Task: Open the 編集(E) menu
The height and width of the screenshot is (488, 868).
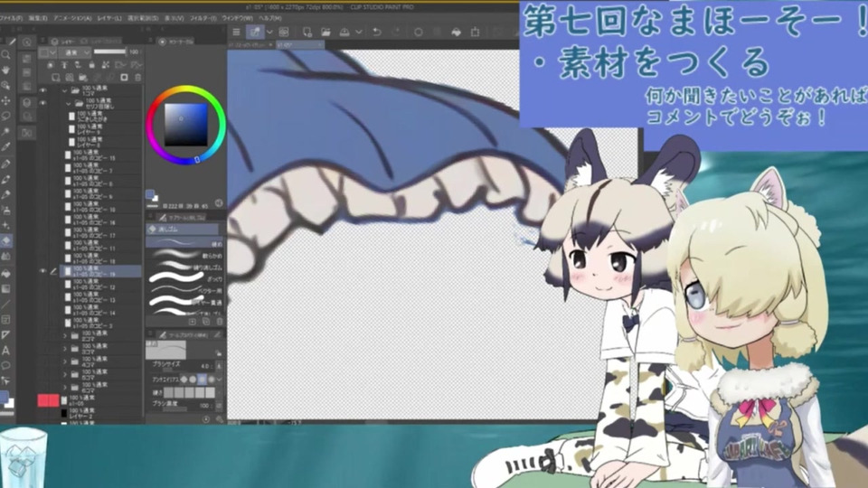Action: 38,18
